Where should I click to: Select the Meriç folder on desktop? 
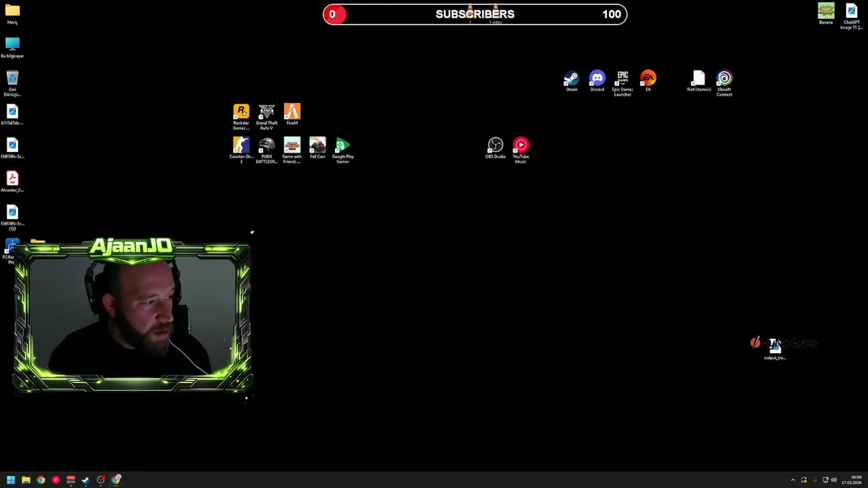tap(12, 14)
